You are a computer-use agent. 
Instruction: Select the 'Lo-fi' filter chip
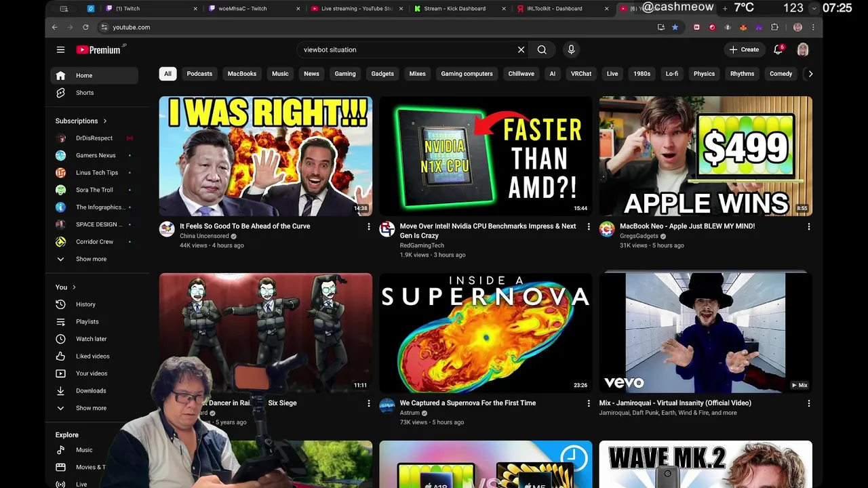click(x=672, y=74)
